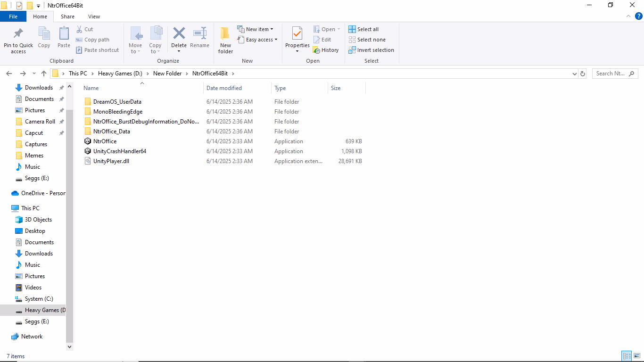Screen dimensions: 644x362
Task: Switch to the View ribbon tab
Action: [94, 16]
